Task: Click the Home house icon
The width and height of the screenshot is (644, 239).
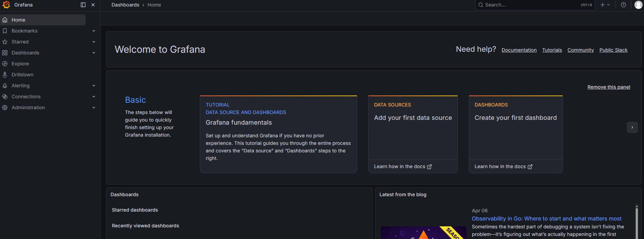Action: coord(5,20)
